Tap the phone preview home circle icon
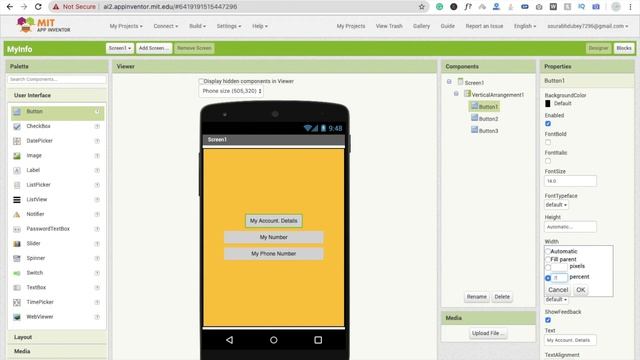 pyautogui.click(x=273, y=340)
